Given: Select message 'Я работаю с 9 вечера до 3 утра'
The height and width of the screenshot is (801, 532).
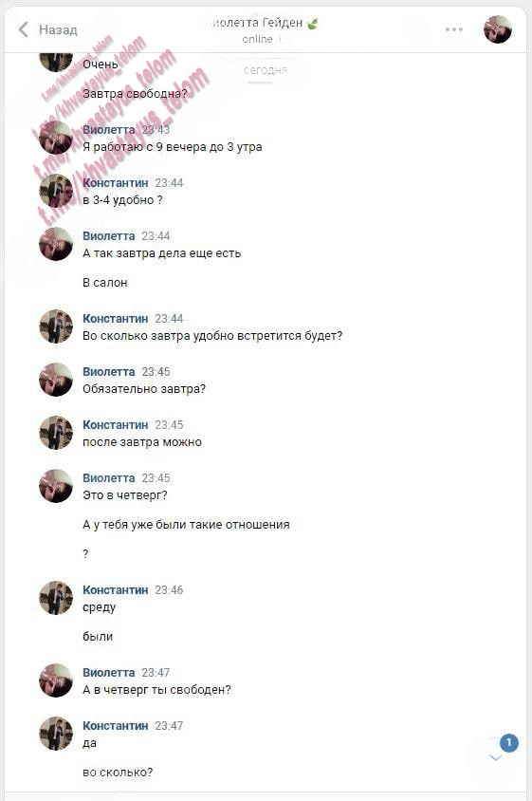Looking at the screenshot, I should point(173,147).
